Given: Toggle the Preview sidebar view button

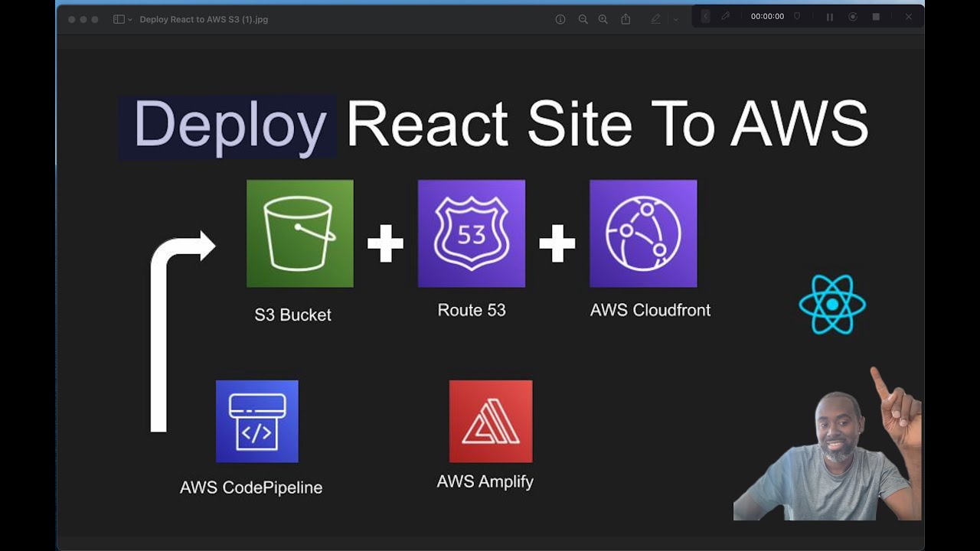Looking at the screenshot, I should click(119, 19).
